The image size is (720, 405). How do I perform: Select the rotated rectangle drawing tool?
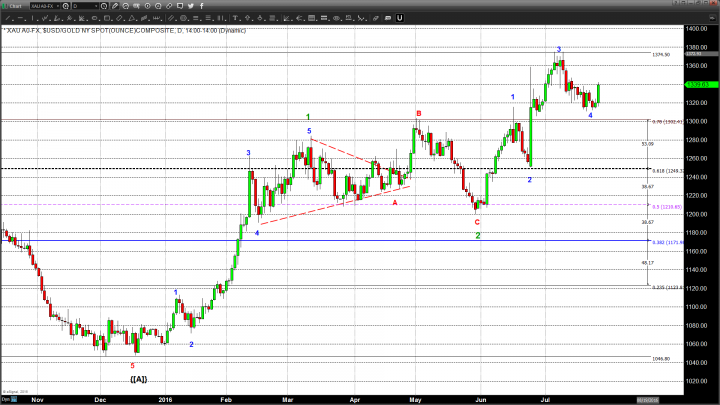(119, 18)
